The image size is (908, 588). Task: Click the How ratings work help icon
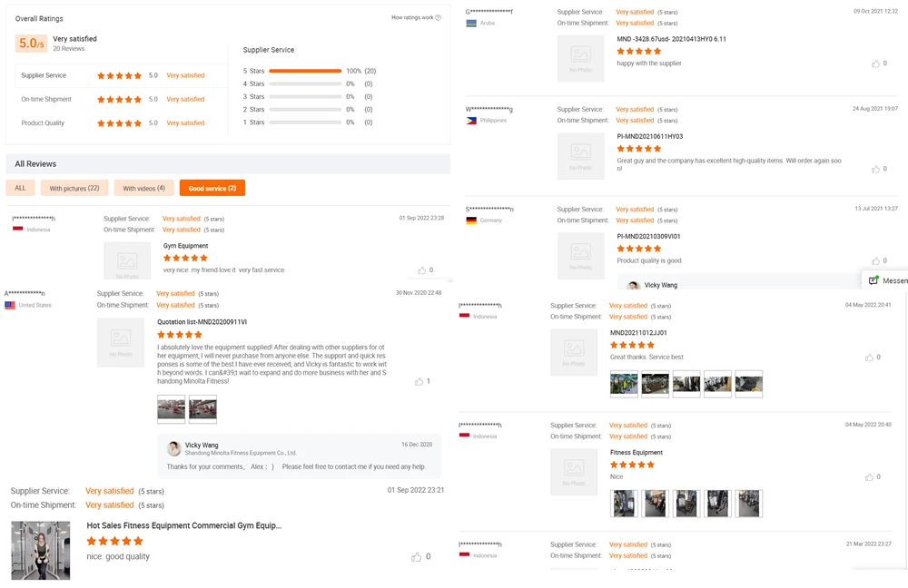pyautogui.click(x=438, y=17)
